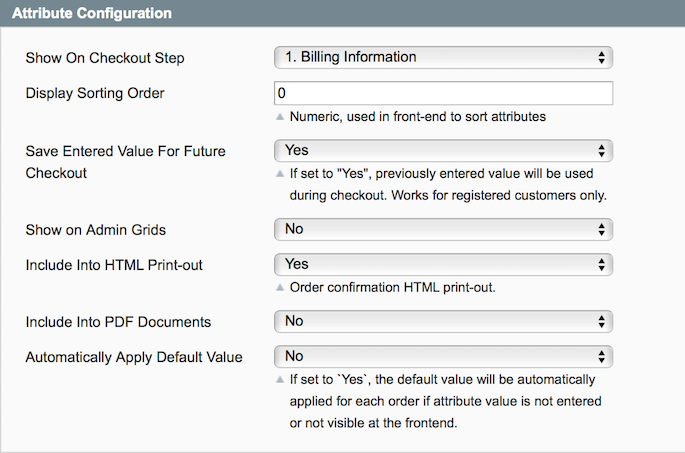685x453 pixels.
Task: Open the Show On Checkout Step dropdown
Action: point(443,57)
